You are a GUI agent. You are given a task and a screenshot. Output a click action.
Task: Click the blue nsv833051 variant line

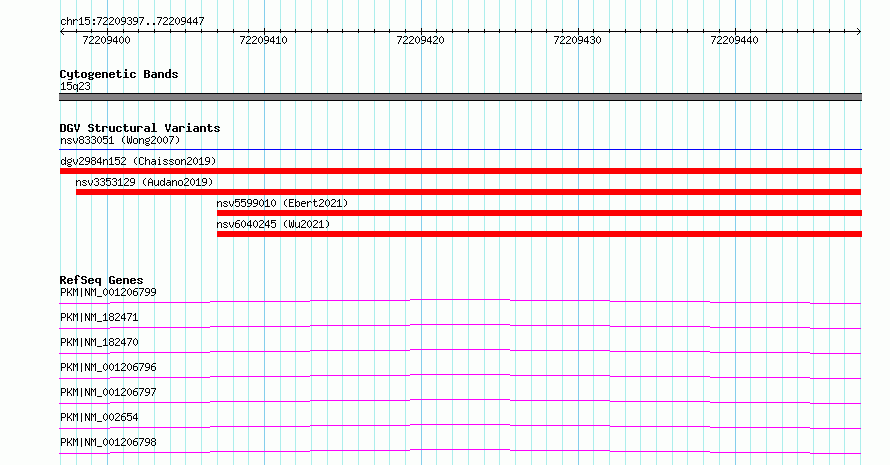(x=460, y=150)
